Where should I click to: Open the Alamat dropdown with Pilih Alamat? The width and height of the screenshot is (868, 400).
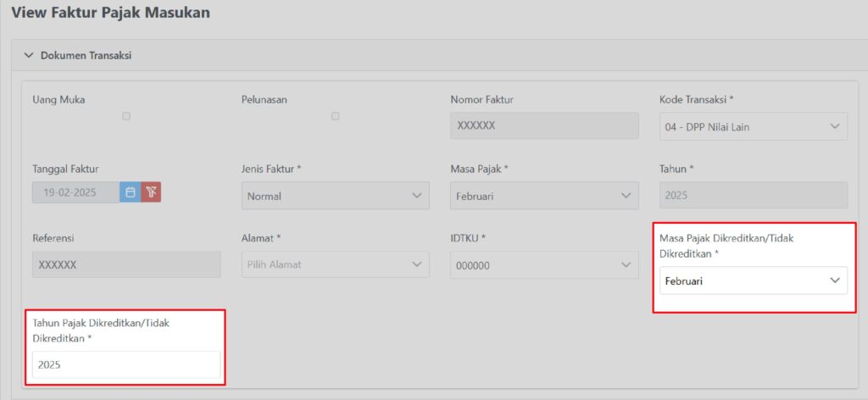pos(335,264)
